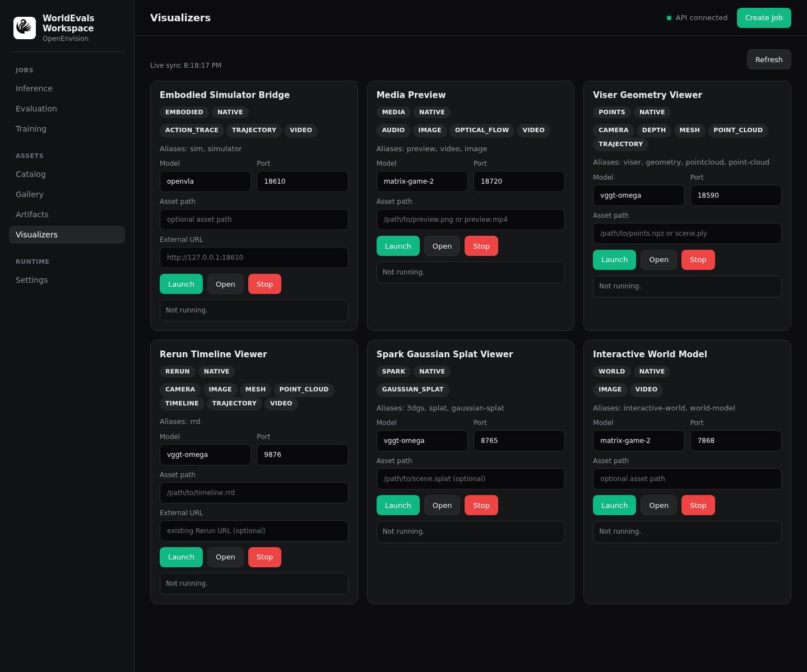Click the WorldEvals swan logo icon
Screen dimensions: 807x672
point(25,28)
